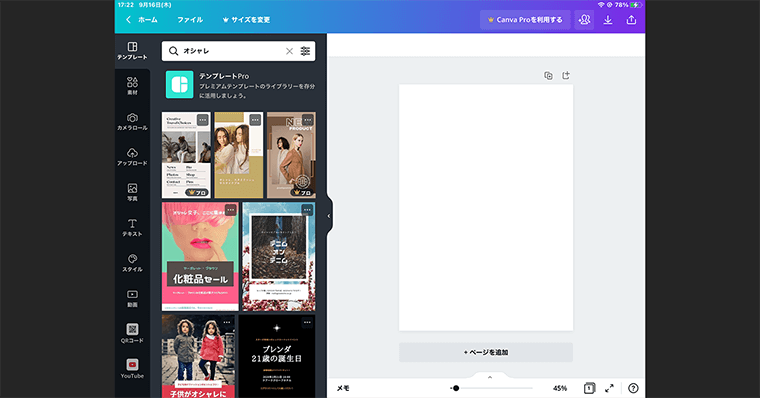Select the 子供がオシャレに template
The height and width of the screenshot is (398, 760).
[198, 356]
